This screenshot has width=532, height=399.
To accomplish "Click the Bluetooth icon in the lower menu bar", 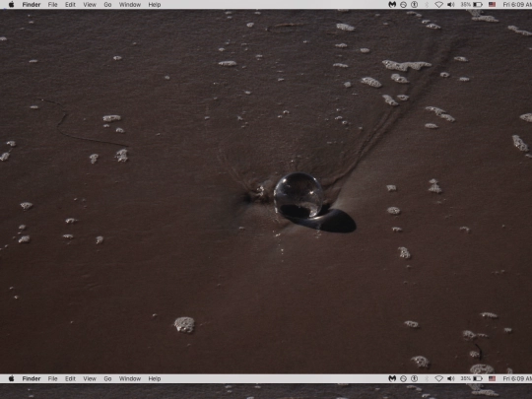I will point(427,378).
